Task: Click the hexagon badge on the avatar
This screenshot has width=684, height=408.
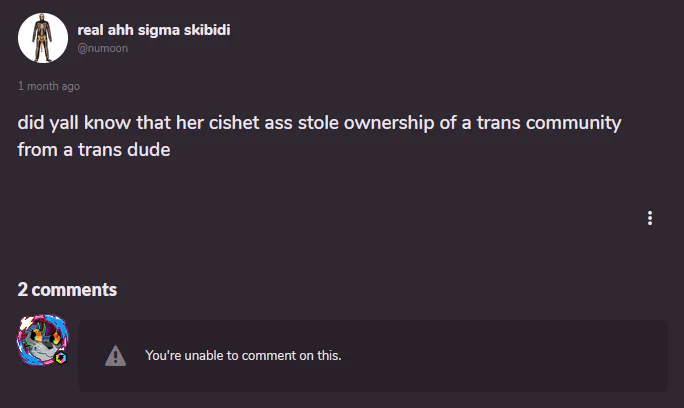Action: pyautogui.click(x=61, y=358)
